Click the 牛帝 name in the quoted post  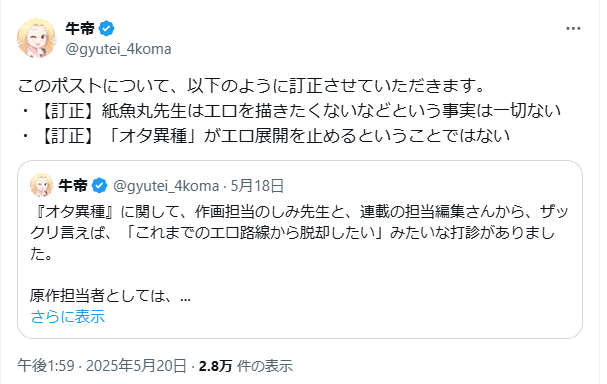[73, 186]
